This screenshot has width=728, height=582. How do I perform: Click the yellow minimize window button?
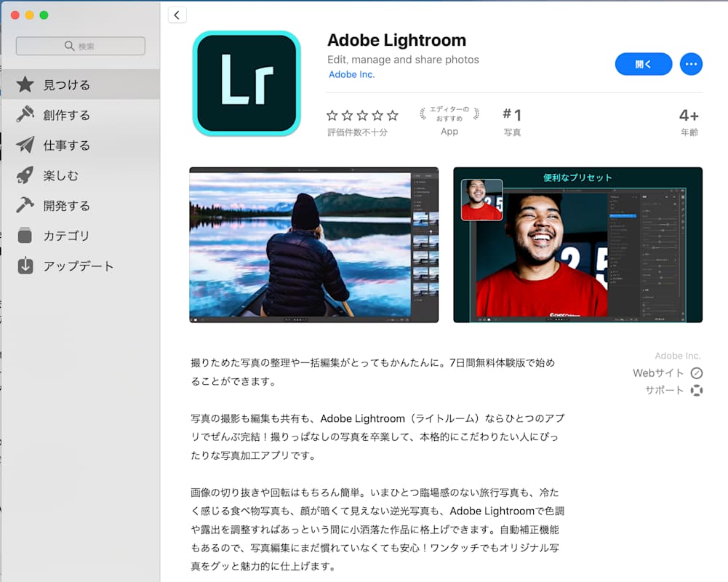tap(29, 15)
